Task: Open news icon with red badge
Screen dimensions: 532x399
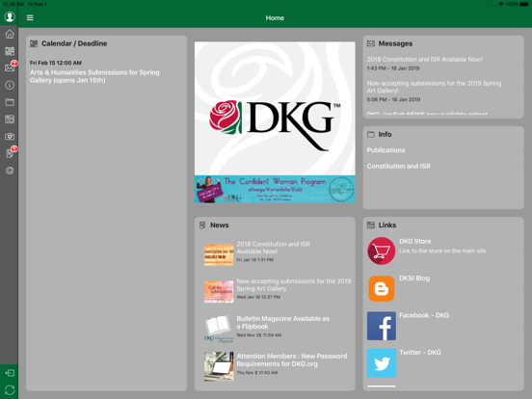Action: click(10, 153)
